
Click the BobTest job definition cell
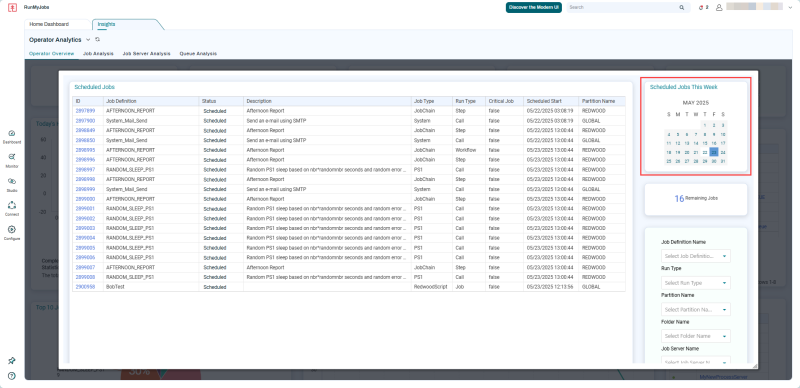pos(151,287)
